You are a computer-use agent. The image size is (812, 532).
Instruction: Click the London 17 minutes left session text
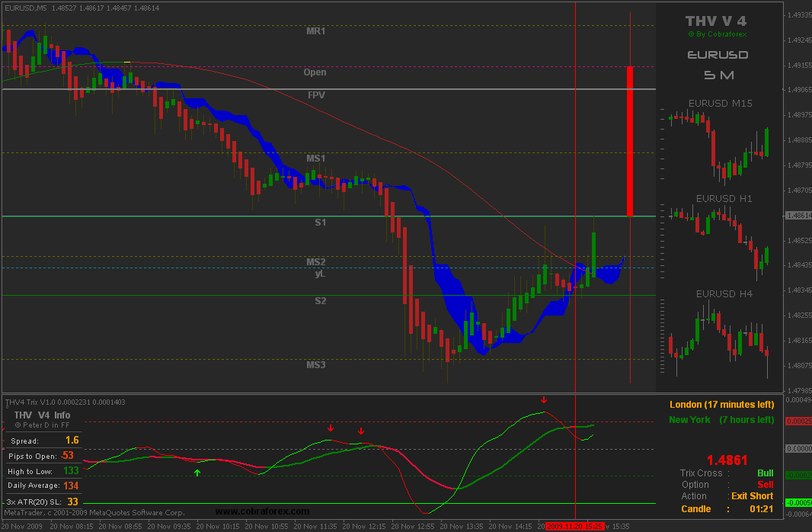click(721, 405)
